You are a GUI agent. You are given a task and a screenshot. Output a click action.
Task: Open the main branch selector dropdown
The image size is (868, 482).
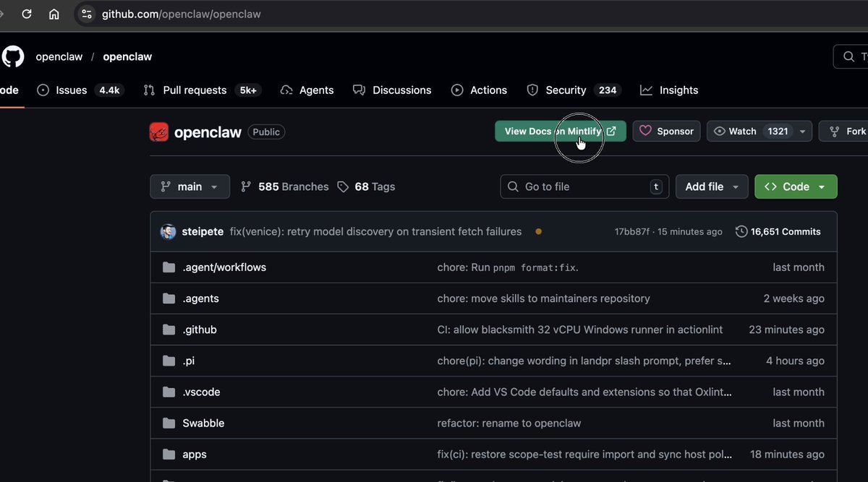pyautogui.click(x=190, y=186)
